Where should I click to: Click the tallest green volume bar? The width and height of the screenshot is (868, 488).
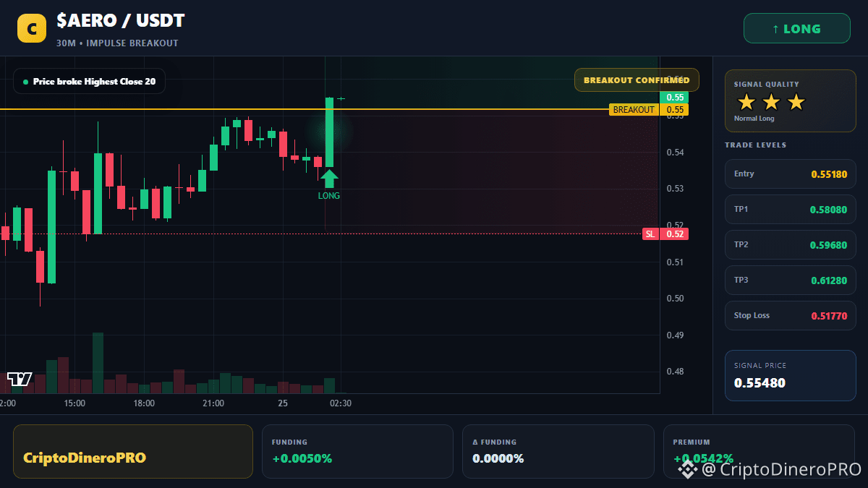click(x=98, y=363)
